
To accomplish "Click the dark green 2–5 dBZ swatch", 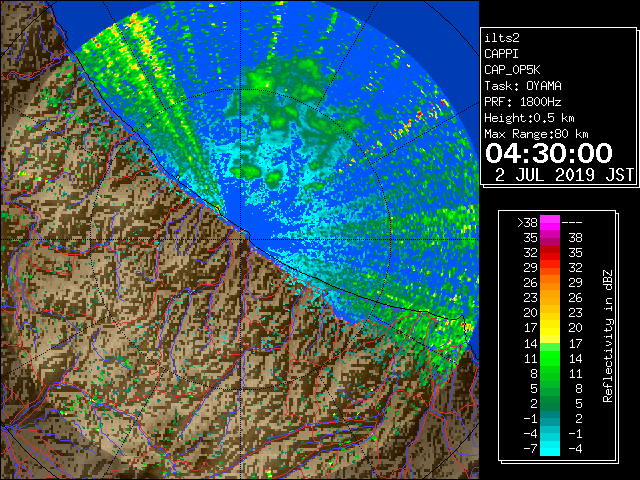I will [550, 403].
